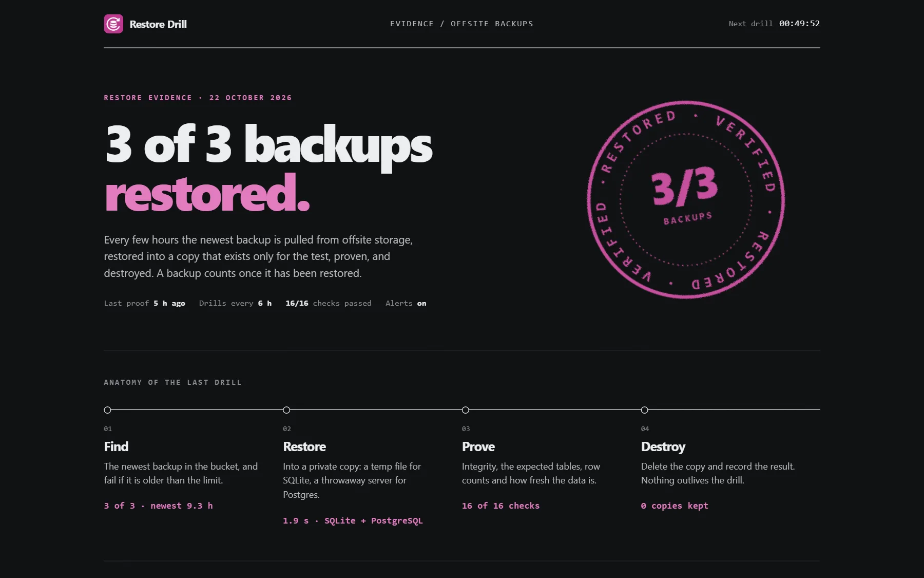Click the '0 copies kept' result
Screen dimensions: 924x578
click(675, 506)
